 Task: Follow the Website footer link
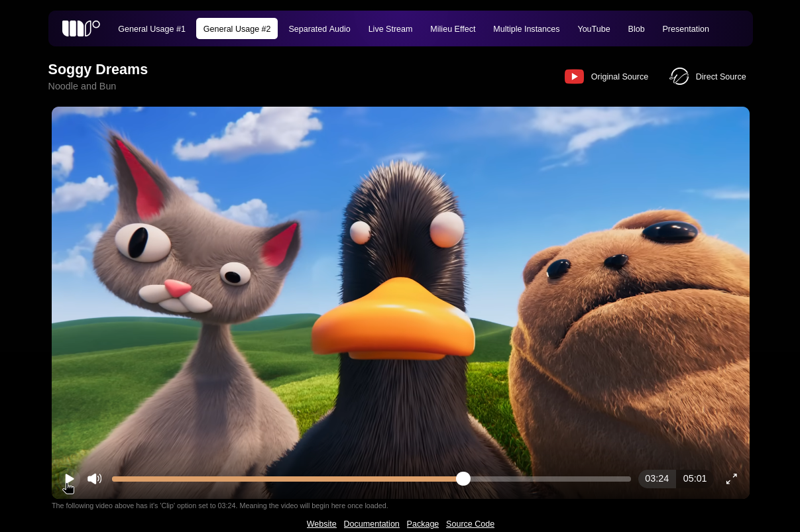click(321, 524)
